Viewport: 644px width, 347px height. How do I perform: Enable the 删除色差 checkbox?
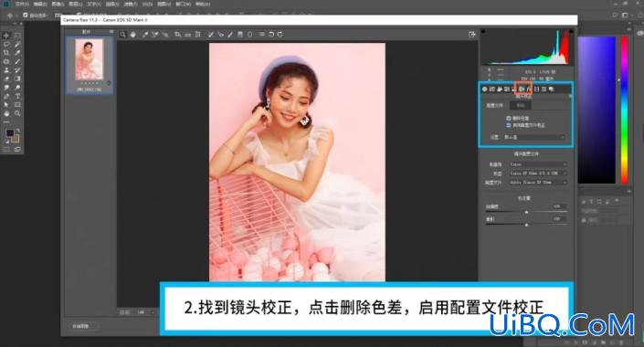click(x=509, y=119)
